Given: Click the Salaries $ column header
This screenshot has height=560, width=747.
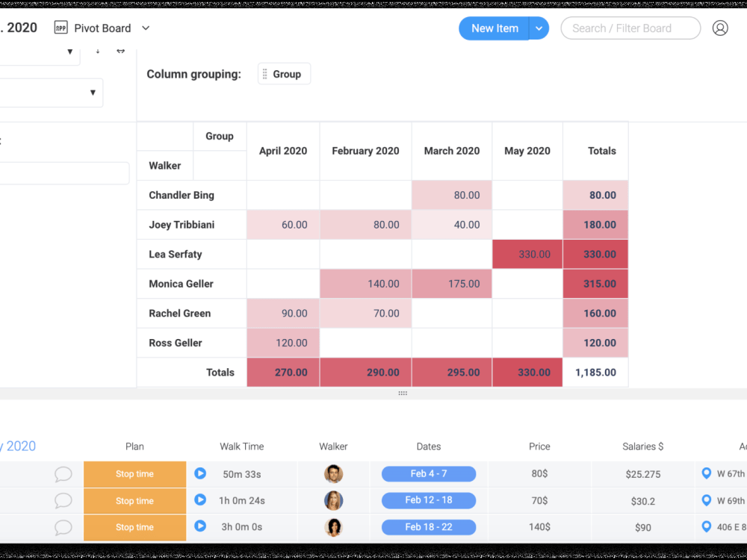Looking at the screenshot, I should [x=642, y=447].
